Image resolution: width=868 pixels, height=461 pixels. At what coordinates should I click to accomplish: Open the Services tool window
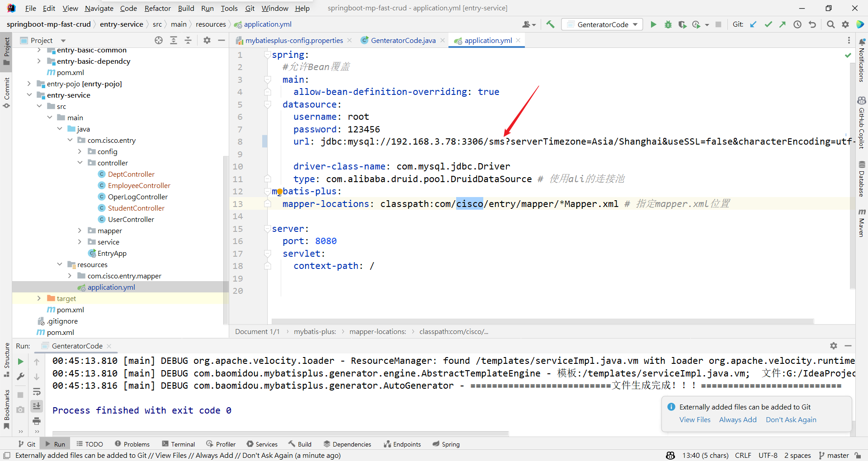(x=262, y=444)
